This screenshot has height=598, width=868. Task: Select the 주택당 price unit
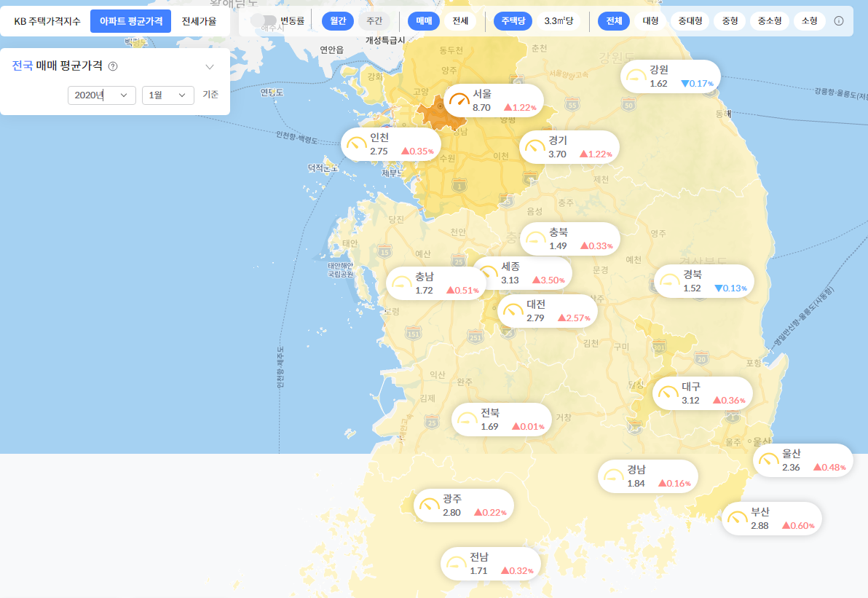click(x=513, y=21)
